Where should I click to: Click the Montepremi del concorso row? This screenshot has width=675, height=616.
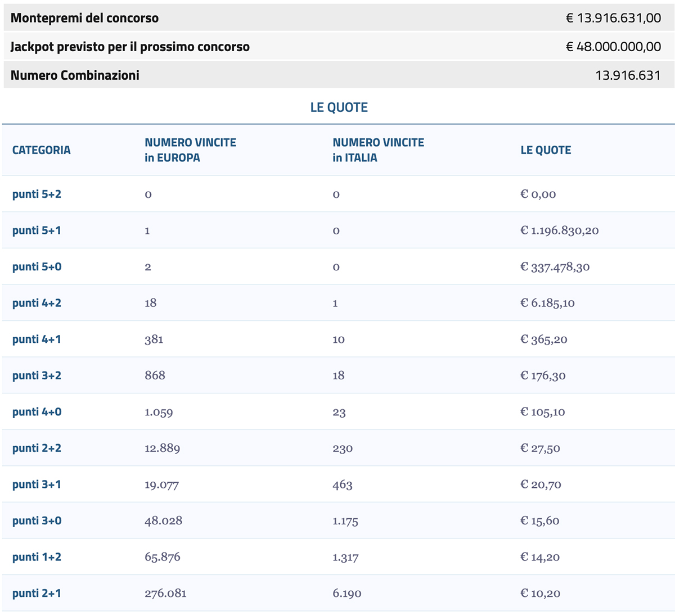point(337,17)
